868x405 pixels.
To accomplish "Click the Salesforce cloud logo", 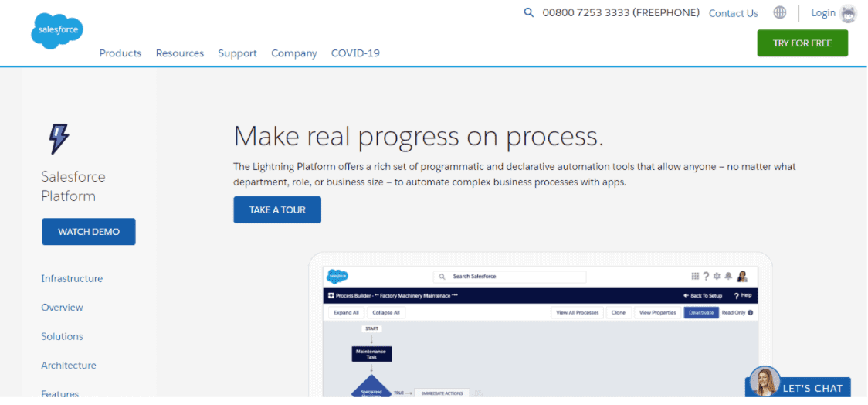I will [57, 30].
